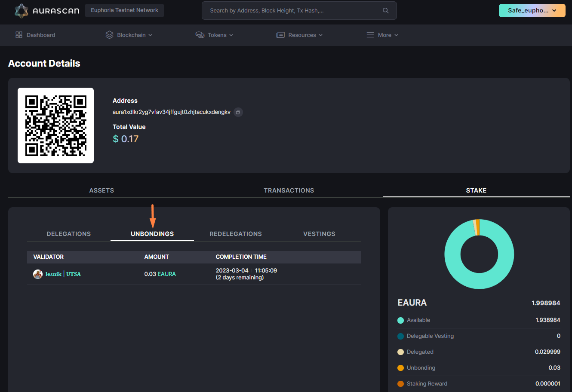
Task: Switch to the TRANSACTIONS tab
Action: [x=289, y=190]
